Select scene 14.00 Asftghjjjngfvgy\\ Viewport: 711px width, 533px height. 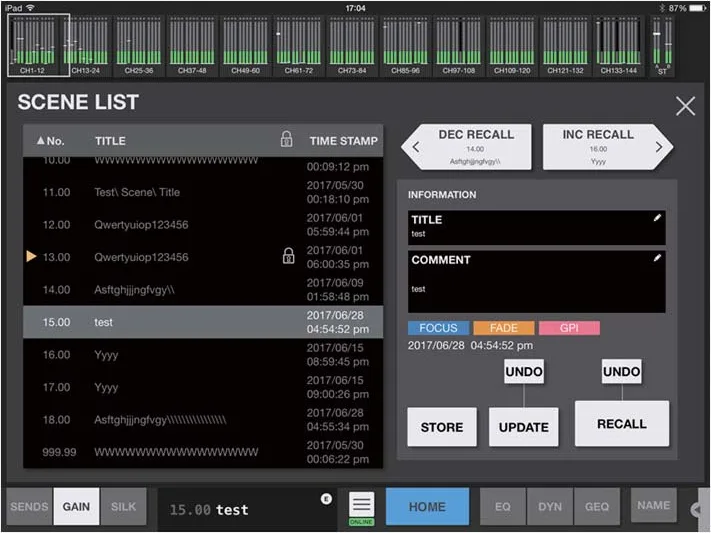203,289
